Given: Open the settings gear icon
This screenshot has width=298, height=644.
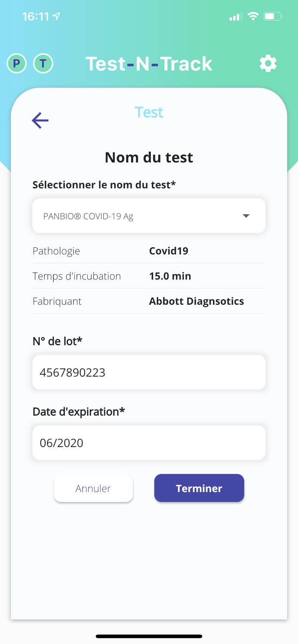Looking at the screenshot, I should [268, 64].
